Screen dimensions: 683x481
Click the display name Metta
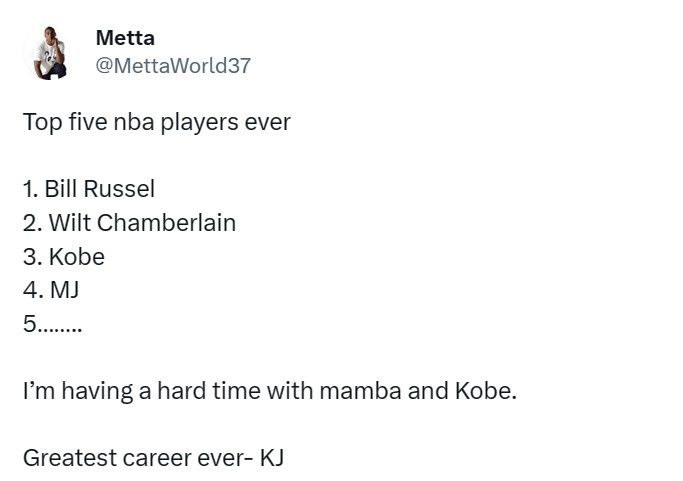tap(125, 38)
